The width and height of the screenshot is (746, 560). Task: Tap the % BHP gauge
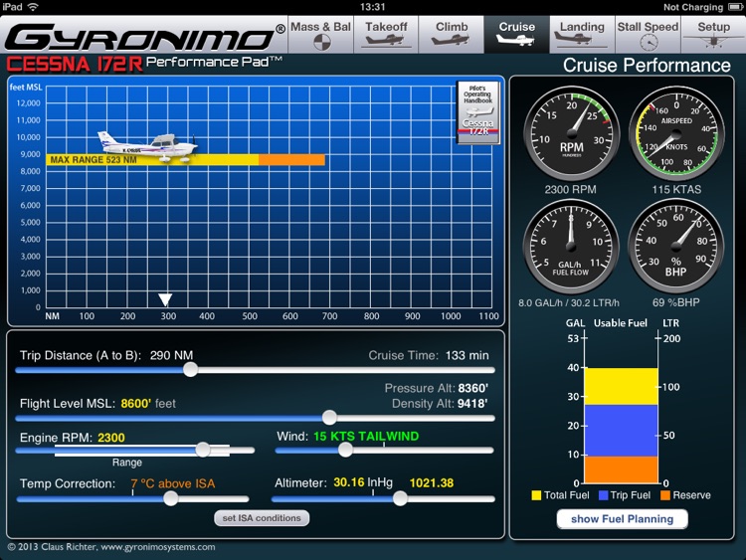point(676,247)
